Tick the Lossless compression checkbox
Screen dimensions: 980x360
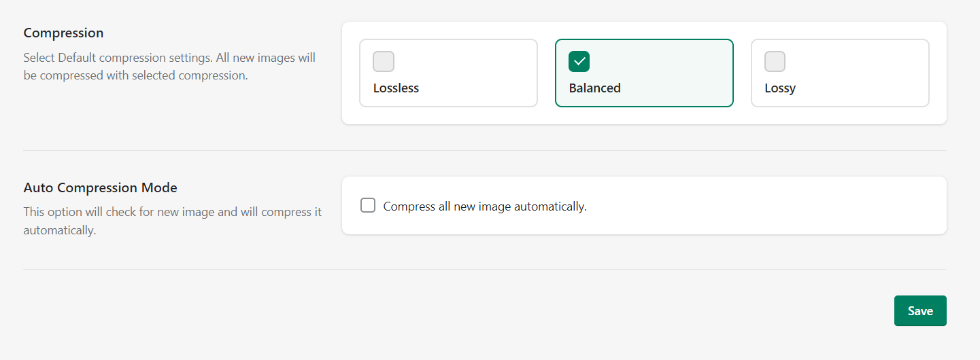pyautogui.click(x=384, y=61)
